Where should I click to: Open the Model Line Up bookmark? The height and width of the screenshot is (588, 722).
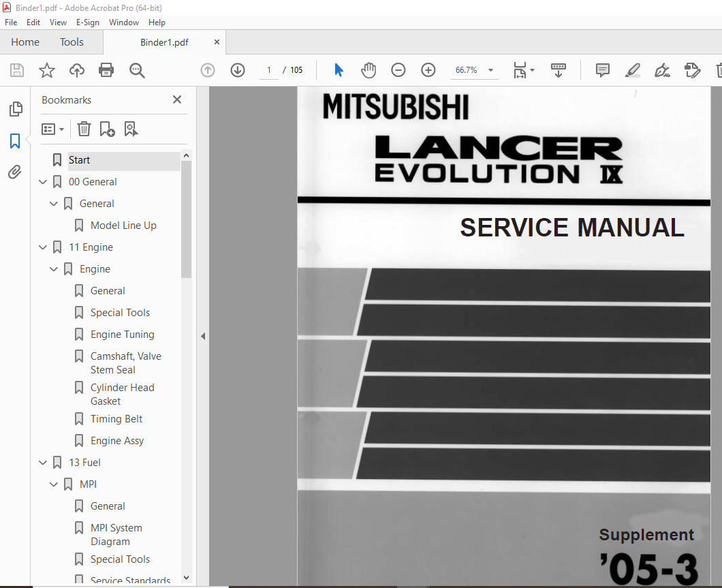pos(123,226)
